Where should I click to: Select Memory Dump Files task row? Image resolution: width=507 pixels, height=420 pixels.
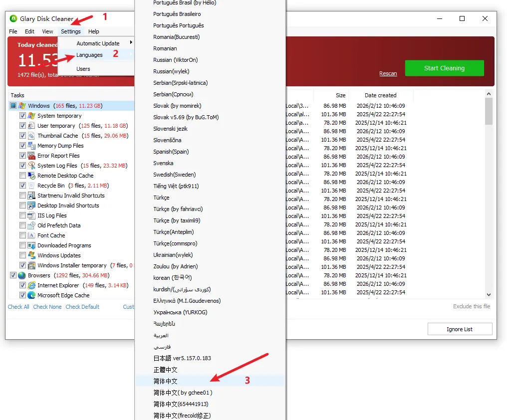pos(60,146)
